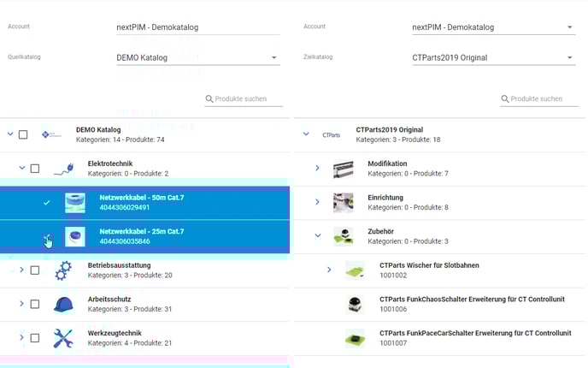588x368 pixels.
Task: Expand CTParts Wischer für Slotbahnen item
Action: 329,270
